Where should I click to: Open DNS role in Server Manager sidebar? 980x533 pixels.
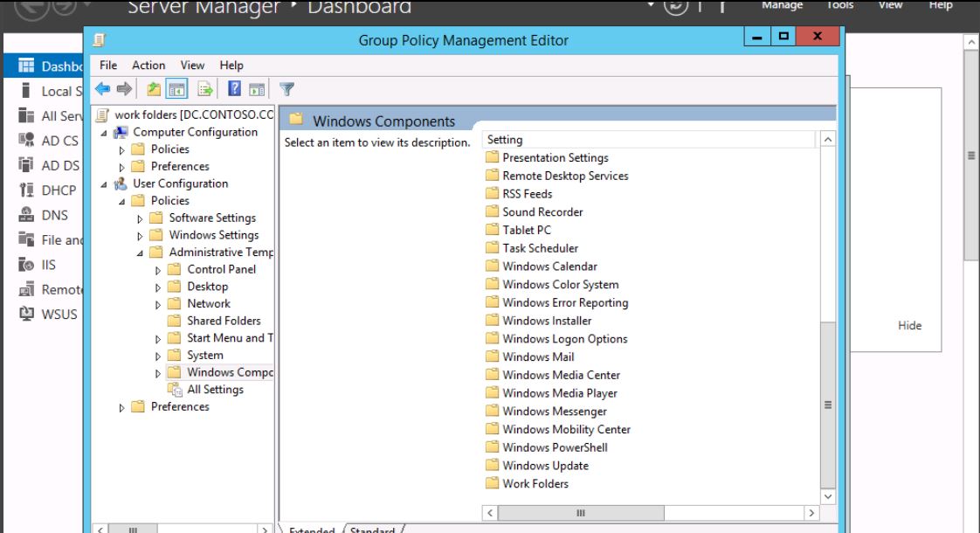(44, 215)
